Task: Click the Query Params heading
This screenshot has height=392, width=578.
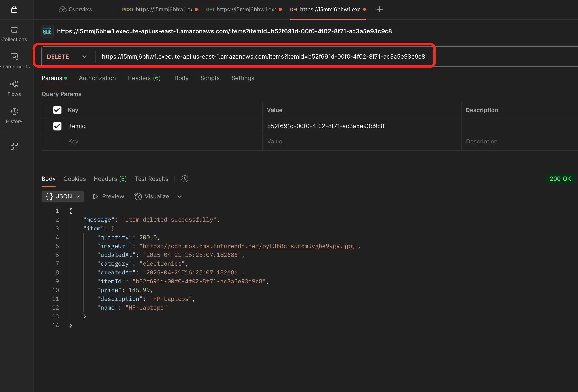Action: pos(61,94)
